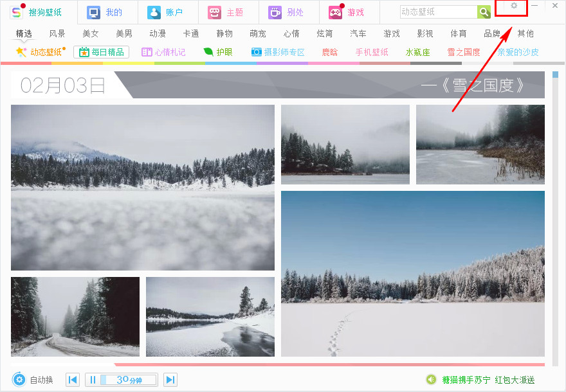Open the 每日精品 daily picks button
The width and height of the screenshot is (566, 392).
tap(102, 52)
